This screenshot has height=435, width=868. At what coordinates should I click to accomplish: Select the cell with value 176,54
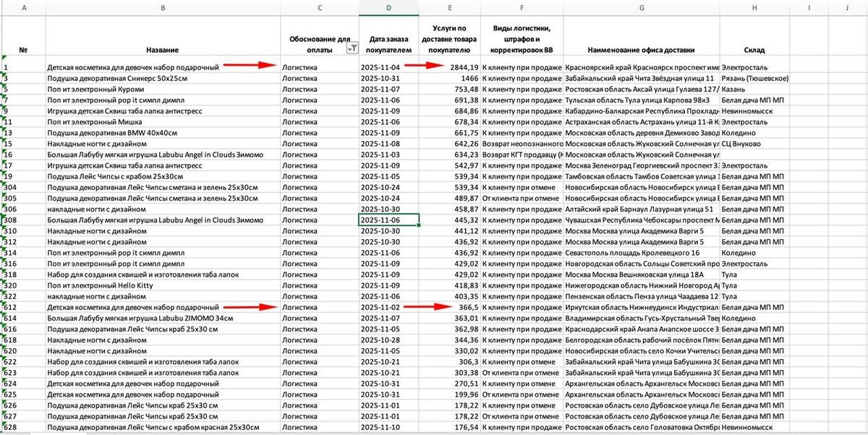point(449,427)
